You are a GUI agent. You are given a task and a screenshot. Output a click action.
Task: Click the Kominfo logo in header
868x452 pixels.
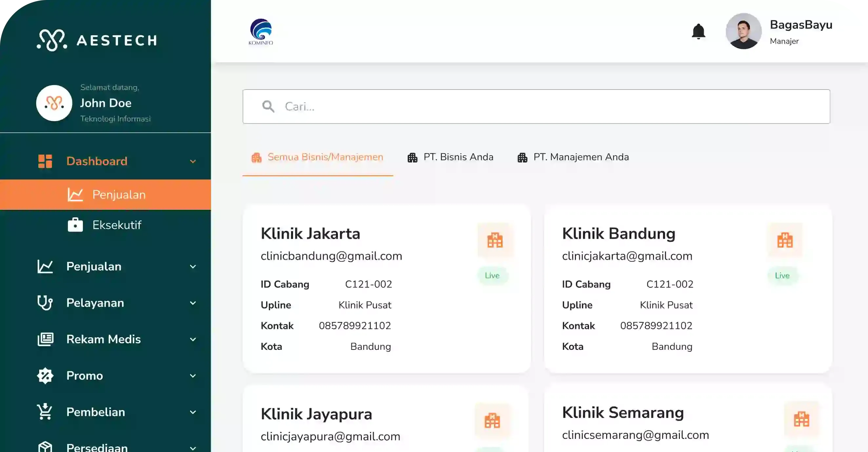click(261, 32)
